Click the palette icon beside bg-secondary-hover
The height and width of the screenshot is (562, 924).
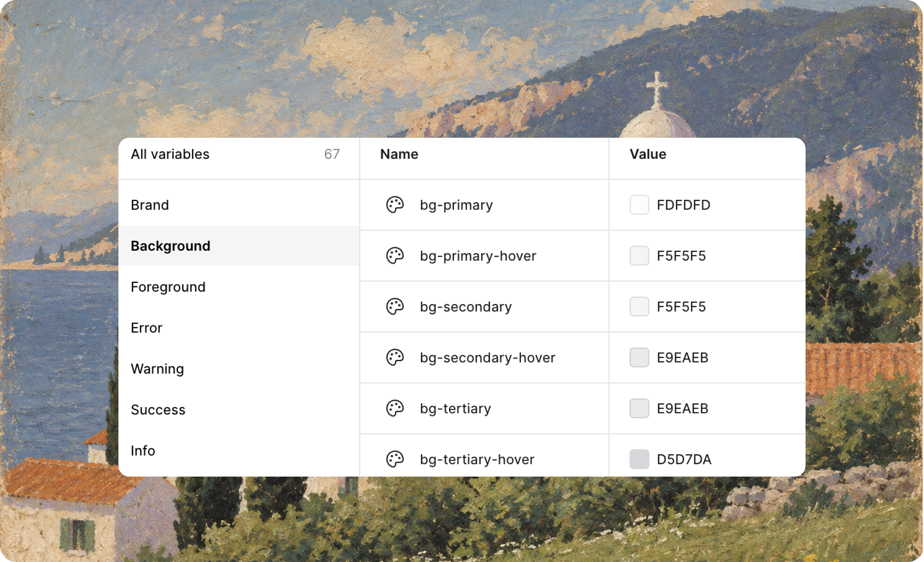point(395,357)
